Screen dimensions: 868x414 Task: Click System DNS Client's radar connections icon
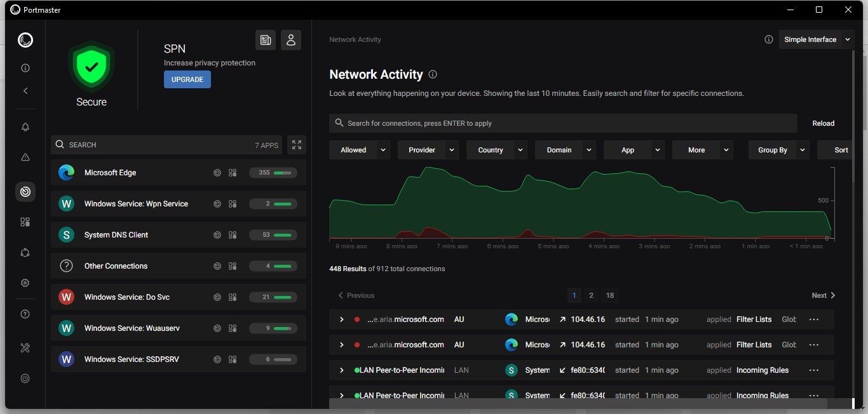[217, 235]
